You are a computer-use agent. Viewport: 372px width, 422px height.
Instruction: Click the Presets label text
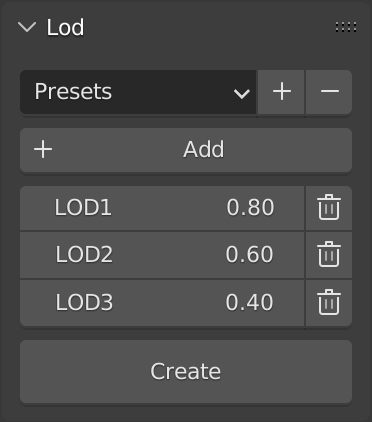point(73,92)
